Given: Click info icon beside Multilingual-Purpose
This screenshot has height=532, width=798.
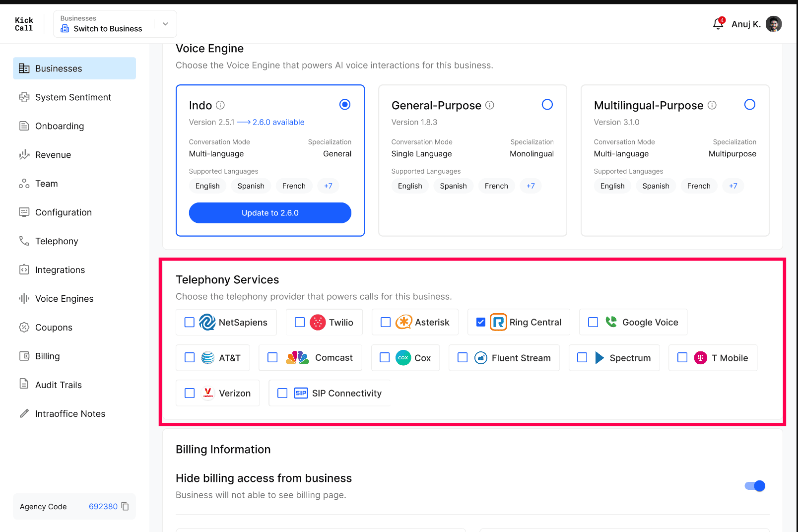Looking at the screenshot, I should 712,105.
